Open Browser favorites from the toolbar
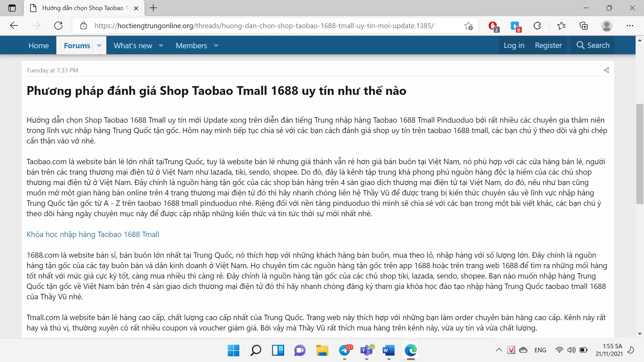This screenshot has height=362, width=644. tap(561, 26)
